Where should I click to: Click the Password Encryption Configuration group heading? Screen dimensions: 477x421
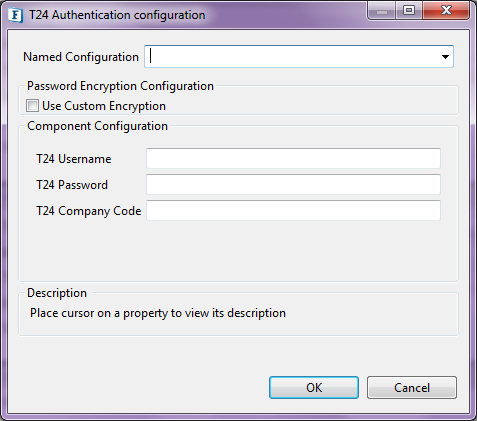click(x=120, y=86)
